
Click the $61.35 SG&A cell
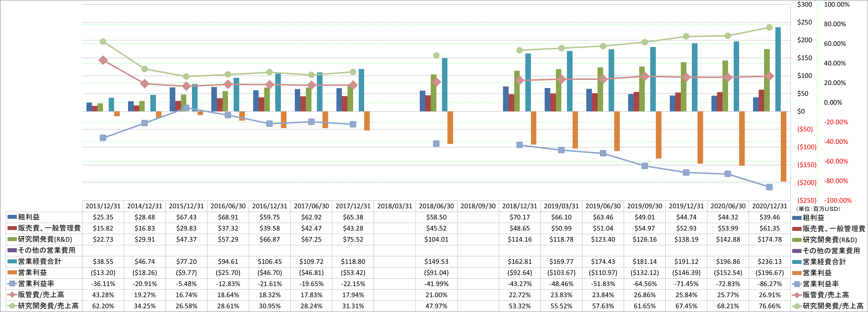click(x=770, y=228)
